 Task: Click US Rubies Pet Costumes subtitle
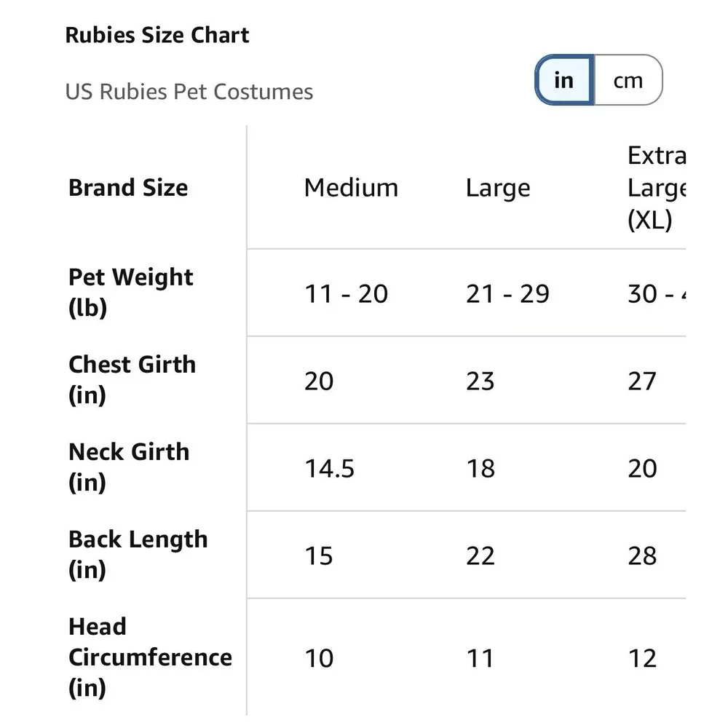tap(189, 92)
